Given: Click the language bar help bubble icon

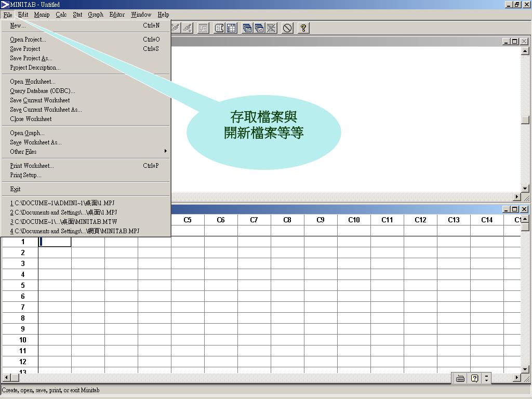Looking at the screenshot, I should coord(475,378).
